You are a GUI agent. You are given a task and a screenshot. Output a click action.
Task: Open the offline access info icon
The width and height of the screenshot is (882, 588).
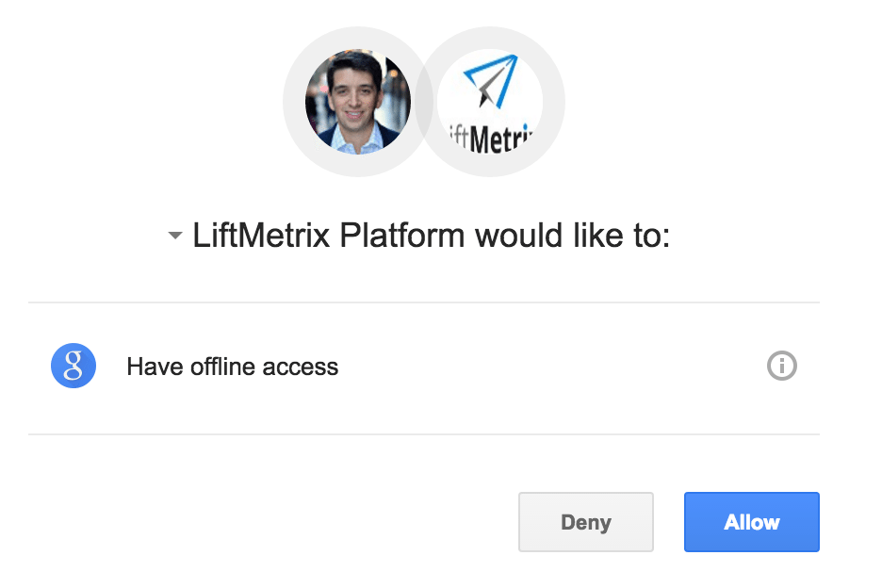(x=782, y=366)
